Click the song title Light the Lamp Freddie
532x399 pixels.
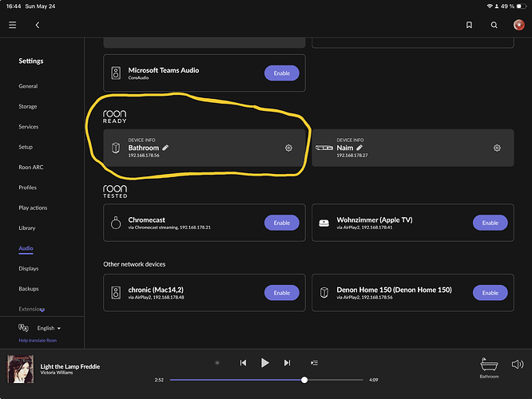coord(70,366)
